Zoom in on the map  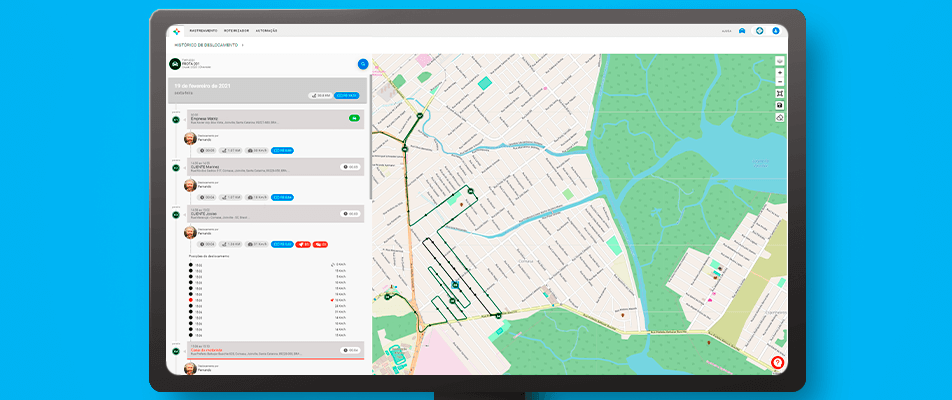pyautogui.click(x=780, y=73)
